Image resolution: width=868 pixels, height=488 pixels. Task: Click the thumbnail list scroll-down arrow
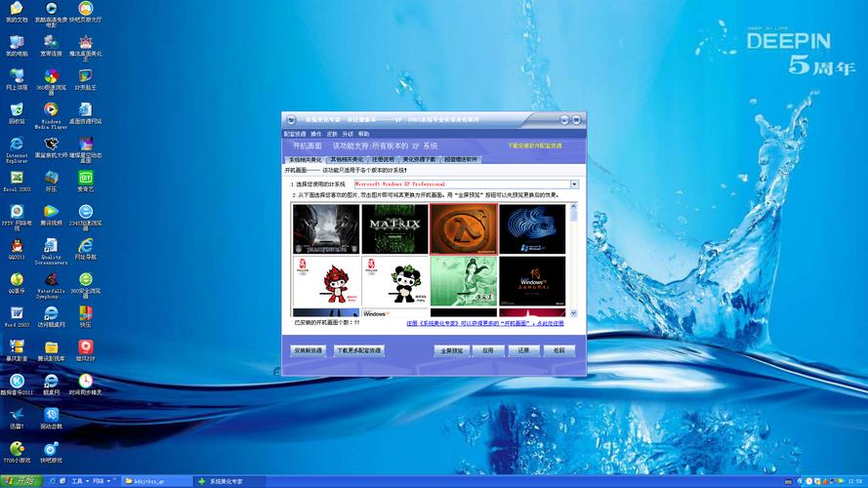click(573, 313)
